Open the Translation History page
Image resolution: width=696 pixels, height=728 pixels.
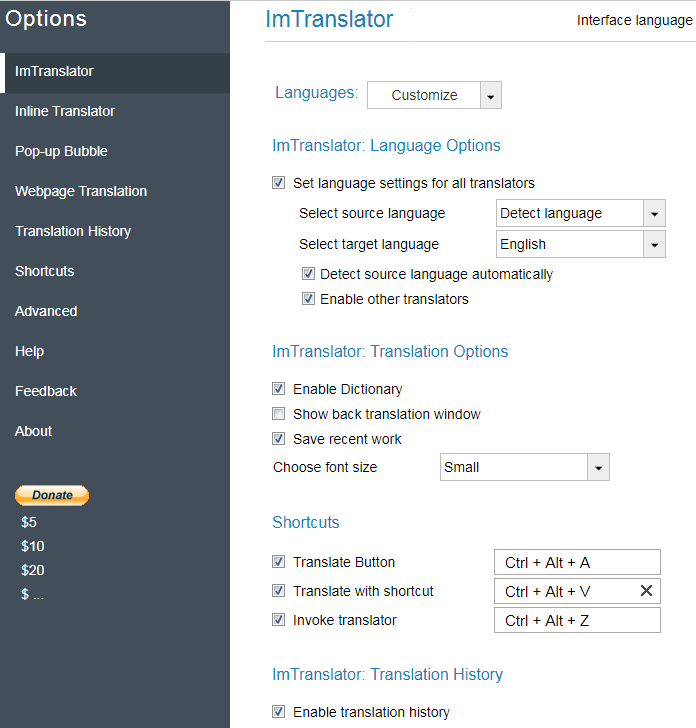(73, 231)
